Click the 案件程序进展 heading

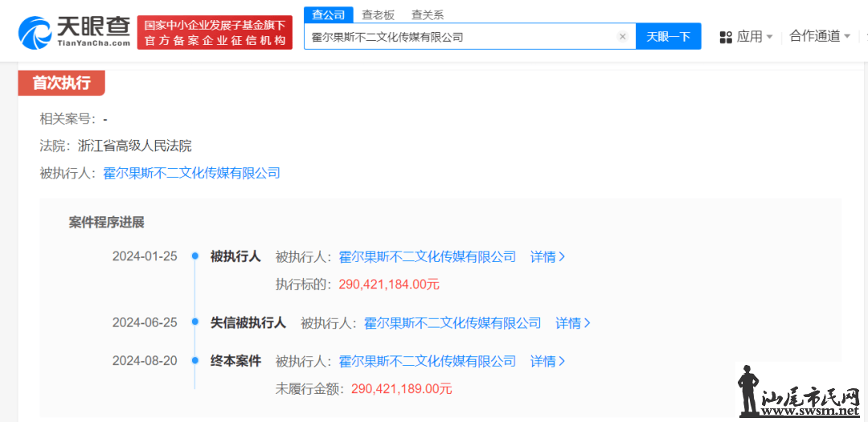[106, 223]
